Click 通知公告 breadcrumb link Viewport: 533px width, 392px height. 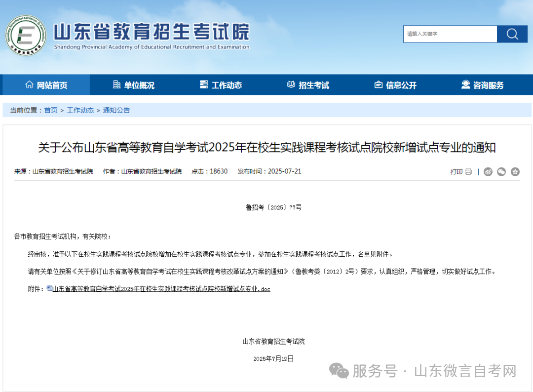pyautogui.click(x=116, y=110)
